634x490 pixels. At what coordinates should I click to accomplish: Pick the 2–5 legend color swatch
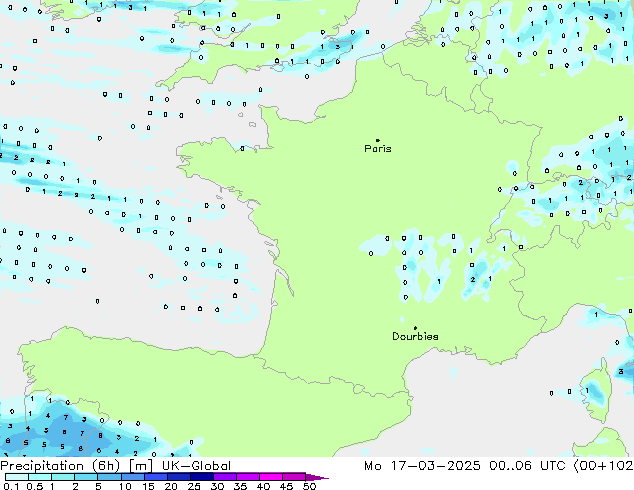coord(86,477)
